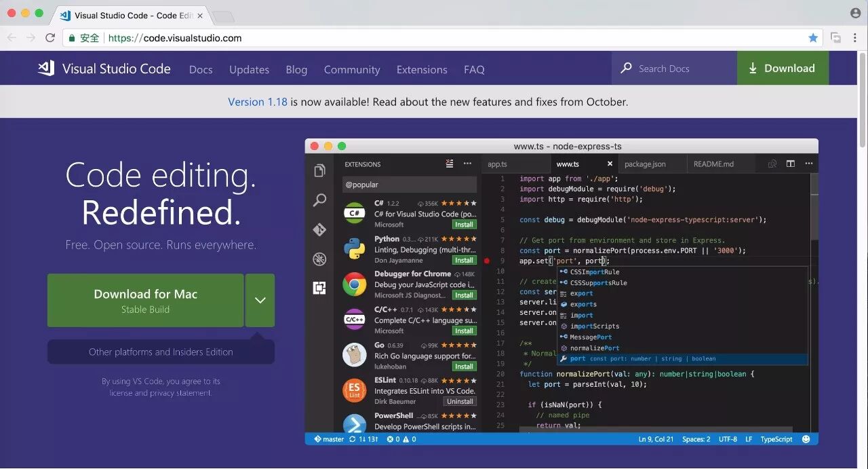This screenshot has width=868, height=469.
Task: Expand the download options dropdown arrow
Action: click(260, 300)
